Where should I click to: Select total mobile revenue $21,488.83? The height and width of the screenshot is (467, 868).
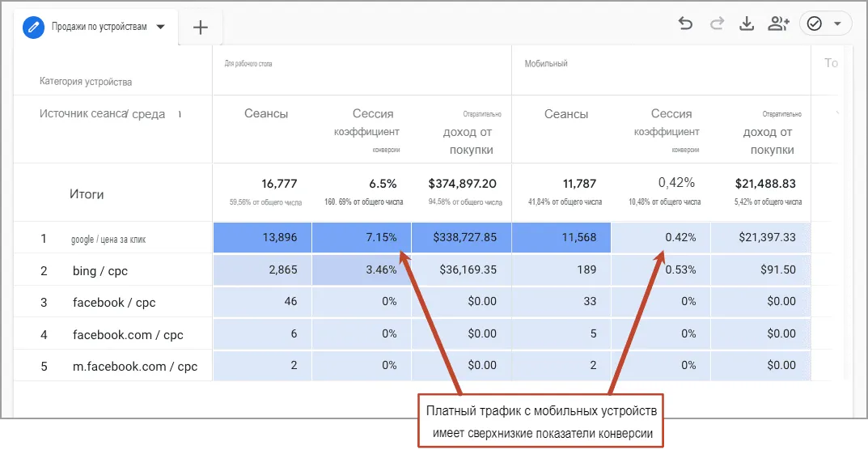point(765,184)
